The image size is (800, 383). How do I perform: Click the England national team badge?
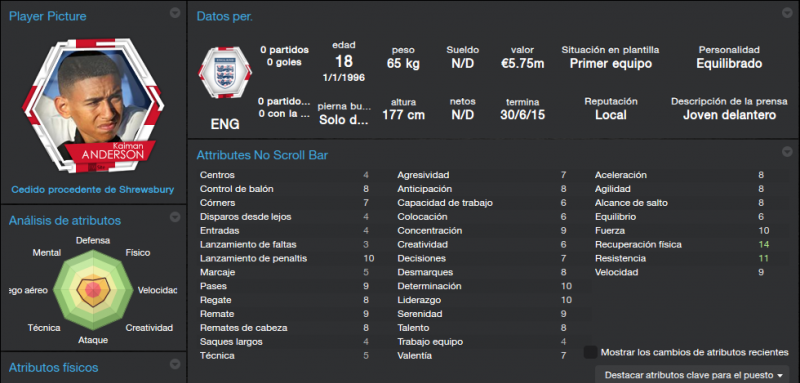225,72
